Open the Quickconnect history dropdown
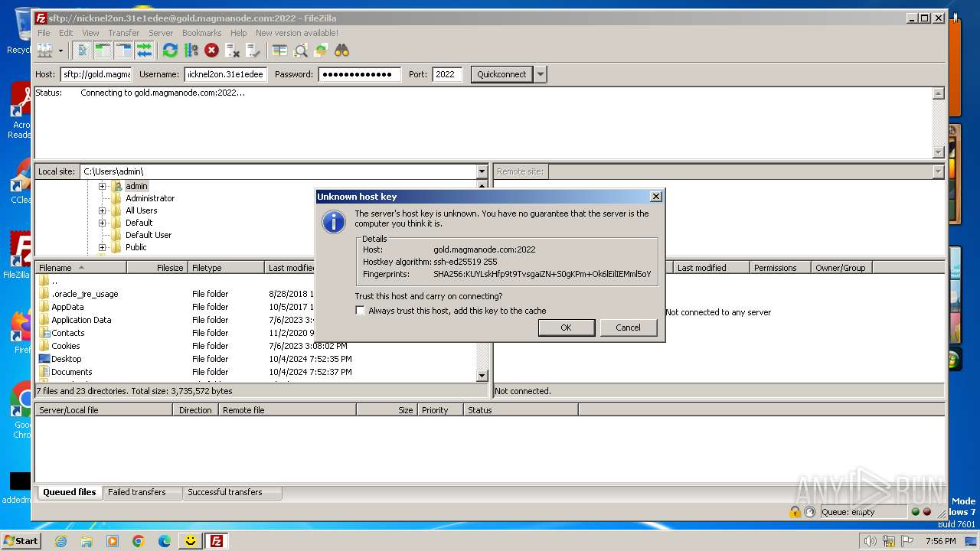This screenshot has width=980, height=551. [x=541, y=74]
